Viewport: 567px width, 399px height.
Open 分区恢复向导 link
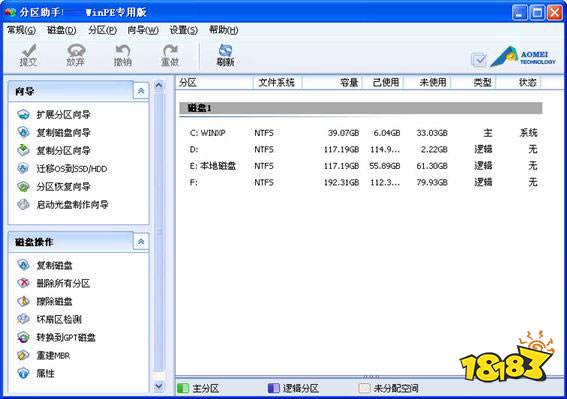[x=63, y=187]
